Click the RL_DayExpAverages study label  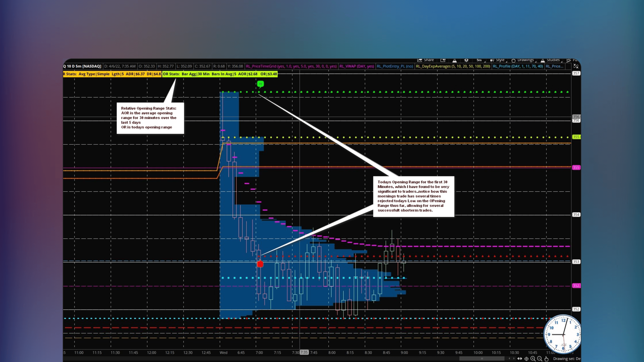pyautogui.click(x=453, y=66)
